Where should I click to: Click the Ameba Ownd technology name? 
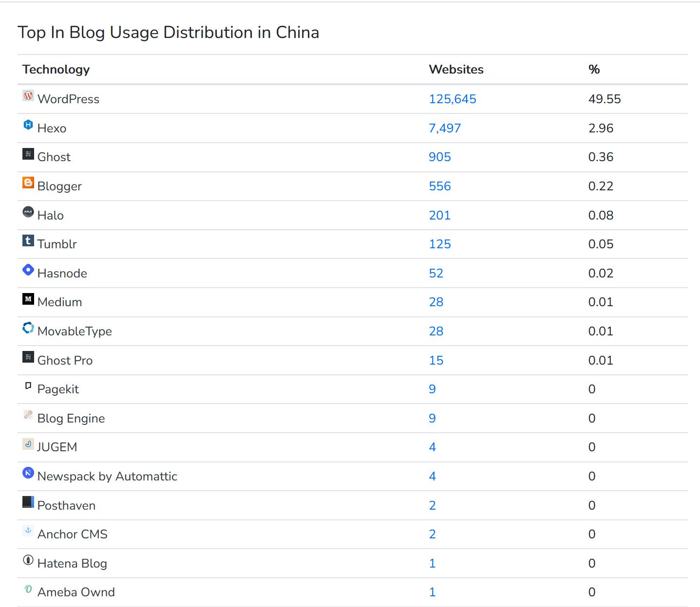click(76, 592)
